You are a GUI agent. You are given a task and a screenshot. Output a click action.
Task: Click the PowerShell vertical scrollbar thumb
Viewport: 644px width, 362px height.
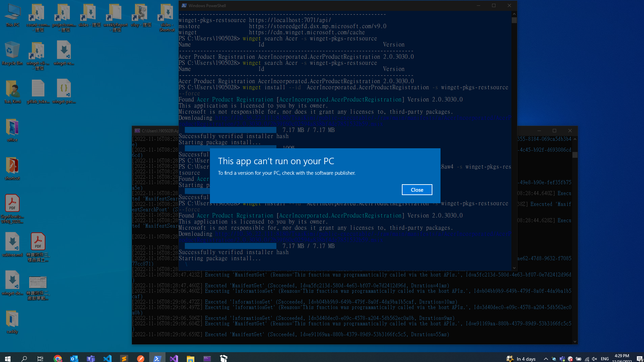514,20
